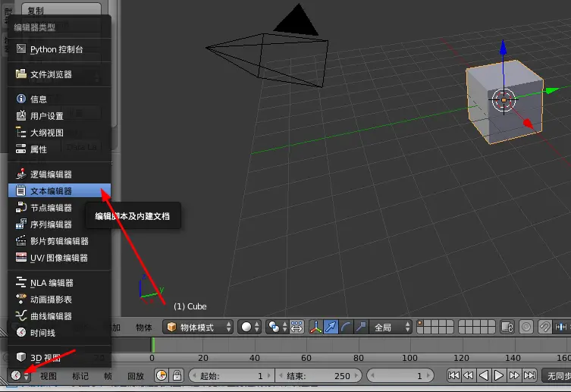Jump to last frame button
Screen dimensions: 571x392
(x=529, y=375)
